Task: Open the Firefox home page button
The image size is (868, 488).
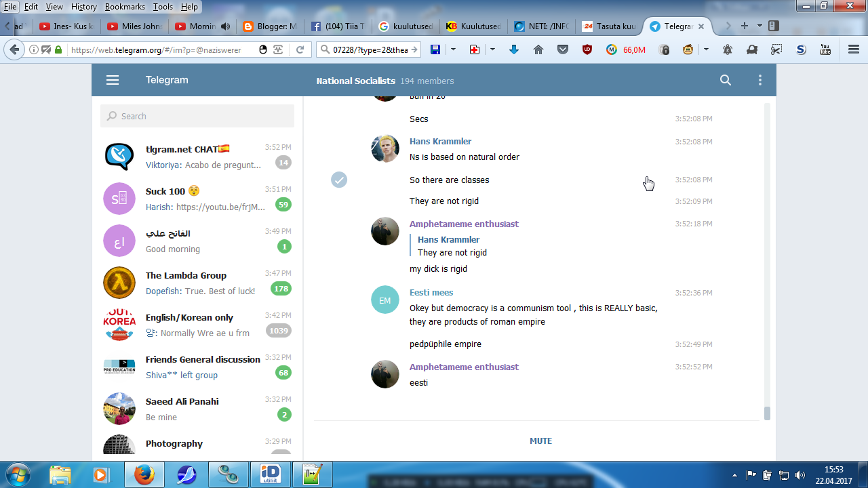Action: (538, 49)
